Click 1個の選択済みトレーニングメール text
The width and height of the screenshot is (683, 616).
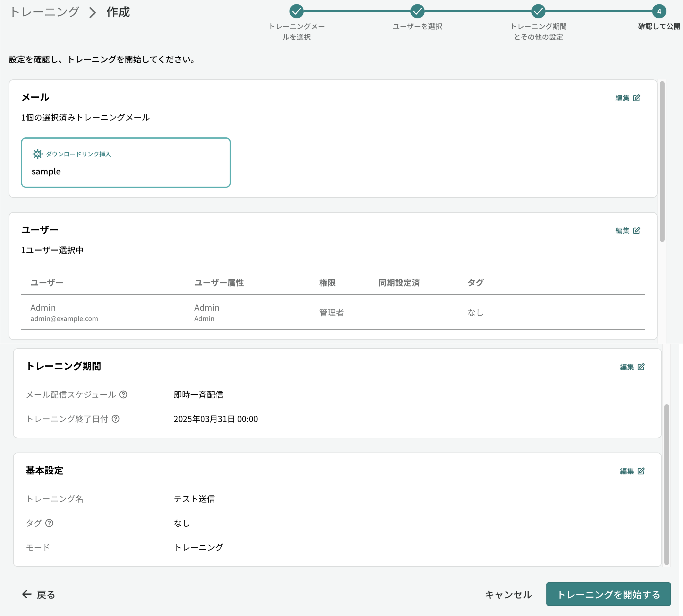(85, 117)
